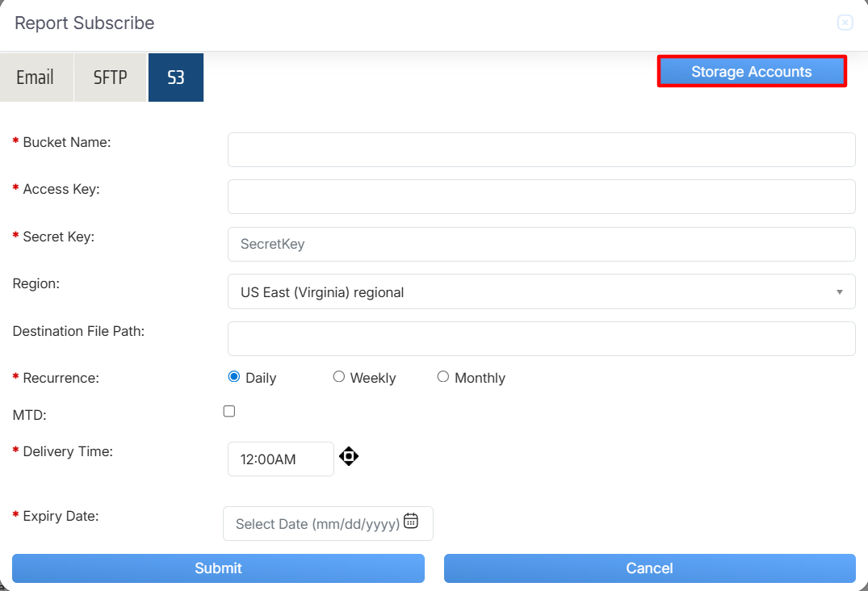Expand the Region dropdown
Image resolution: width=868 pixels, height=591 pixels.
[x=541, y=291]
